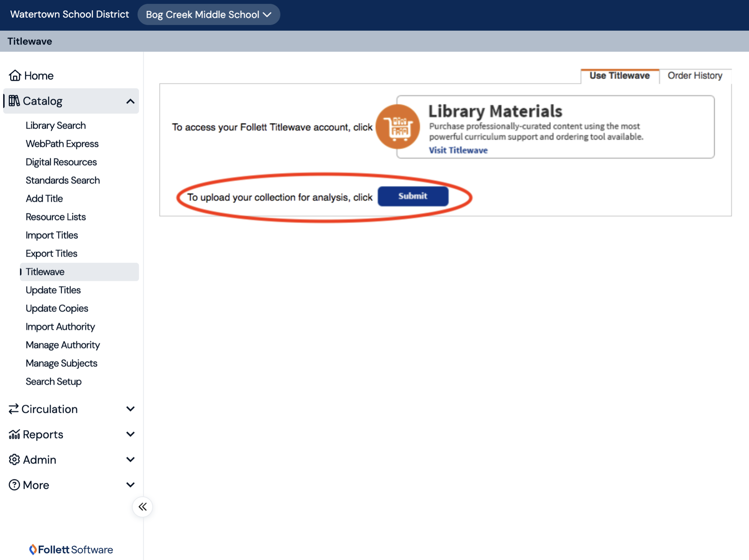The width and height of the screenshot is (749, 560).
Task: Open WebPath Express
Action: (62, 144)
